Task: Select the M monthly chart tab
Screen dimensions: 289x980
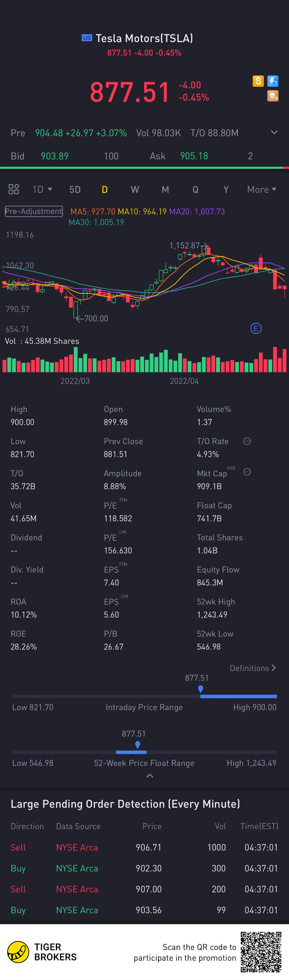Action: [165, 189]
